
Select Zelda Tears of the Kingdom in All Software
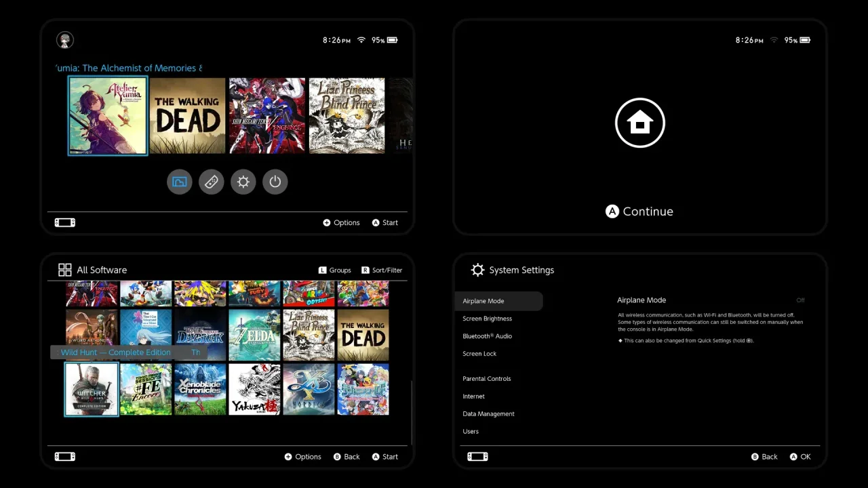[x=254, y=335]
